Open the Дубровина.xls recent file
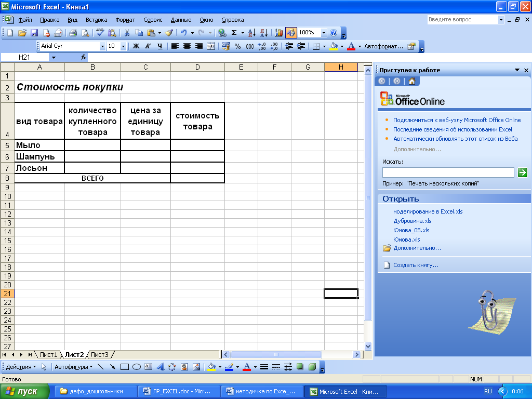532x399 pixels. 412,221
